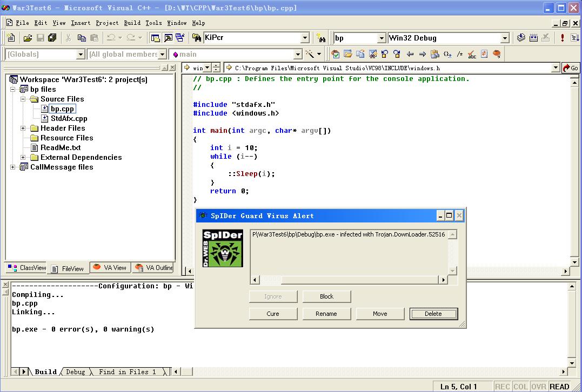
Task: Switch to the Debug output tab
Action: pos(75,371)
